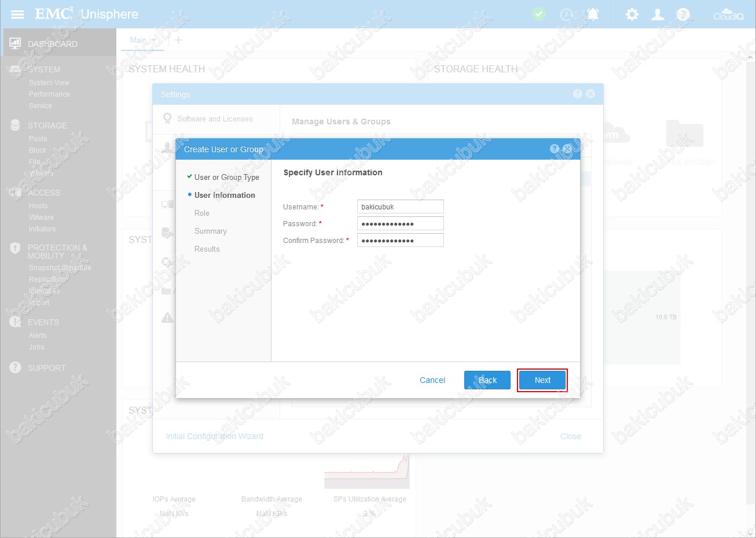Select the Summary wizard step
This screenshot has width=756, height=538.
211,231
